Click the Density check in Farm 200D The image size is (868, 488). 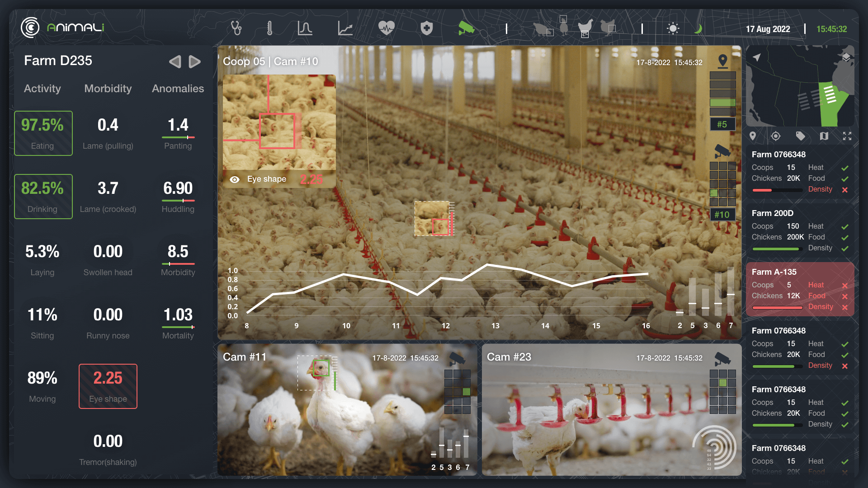click(x=844, y=249)
